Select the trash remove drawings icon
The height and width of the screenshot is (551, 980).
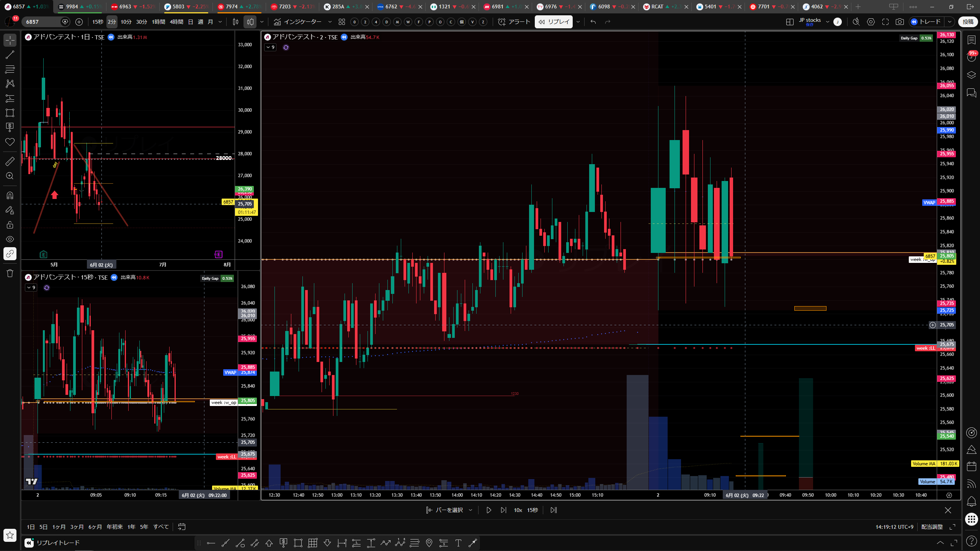10,273
